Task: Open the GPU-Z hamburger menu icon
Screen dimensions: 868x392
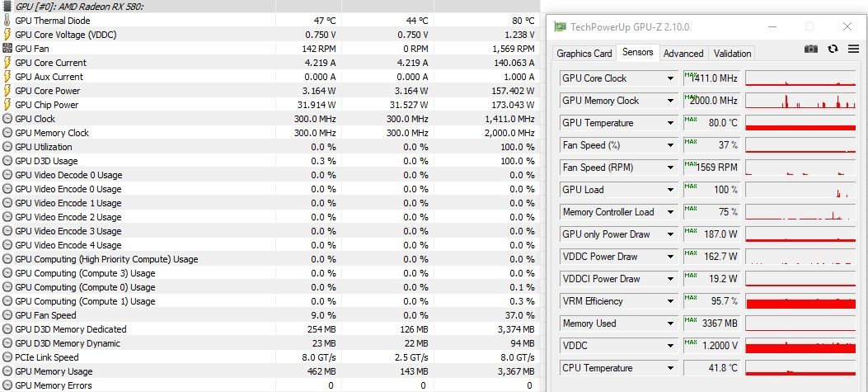Action: click(853, 49)
